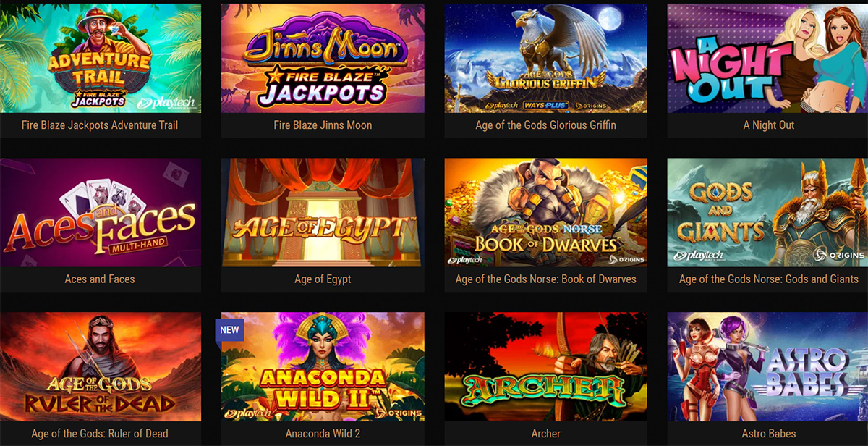Open the Age of Egypt game image
The height and width of the screenshot is (446, 868).
click(323, 213)
